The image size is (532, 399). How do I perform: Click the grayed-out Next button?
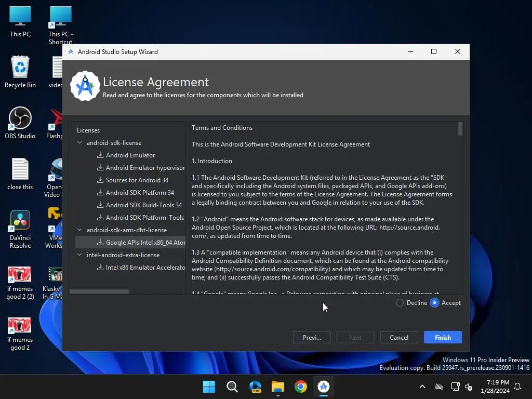pyautogui.click(x=355, y=337)
